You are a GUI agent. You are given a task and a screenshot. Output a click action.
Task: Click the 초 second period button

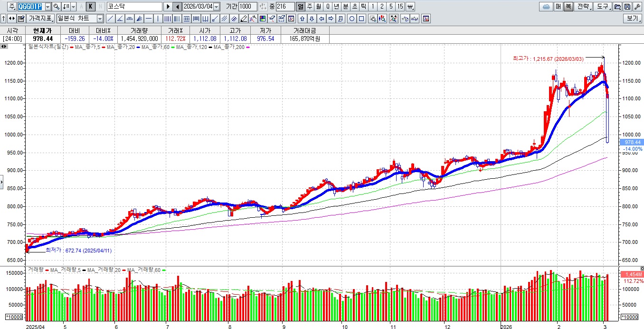[354, 7]
